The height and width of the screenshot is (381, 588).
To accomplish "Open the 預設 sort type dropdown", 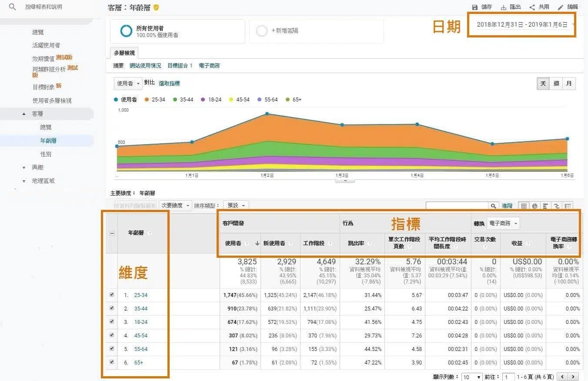I will point(236,206).
